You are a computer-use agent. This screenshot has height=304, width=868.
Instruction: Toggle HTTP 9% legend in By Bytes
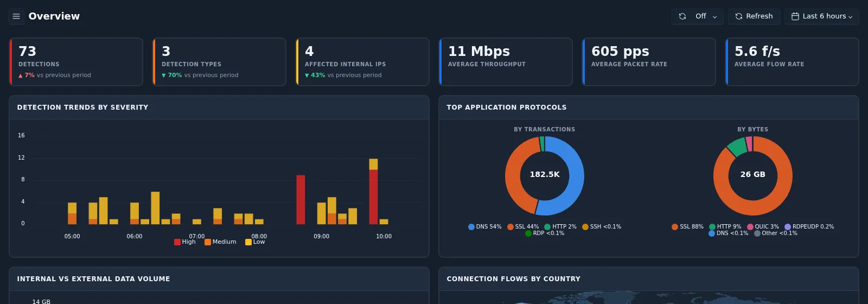tap(725, 227)
